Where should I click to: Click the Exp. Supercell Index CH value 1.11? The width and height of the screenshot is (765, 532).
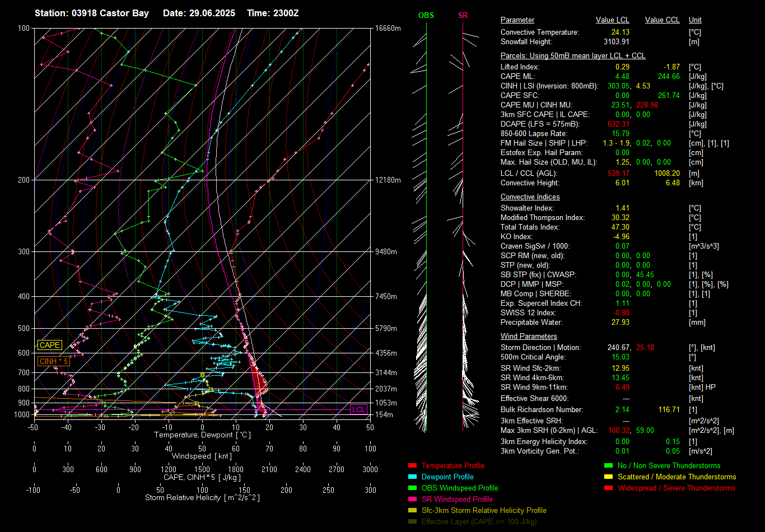pos(622,303)
